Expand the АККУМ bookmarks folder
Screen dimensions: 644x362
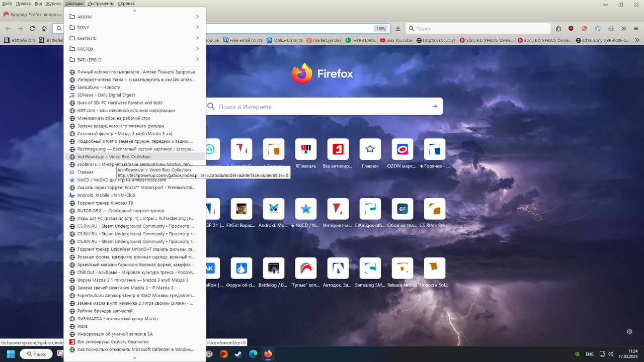point(135,17)
